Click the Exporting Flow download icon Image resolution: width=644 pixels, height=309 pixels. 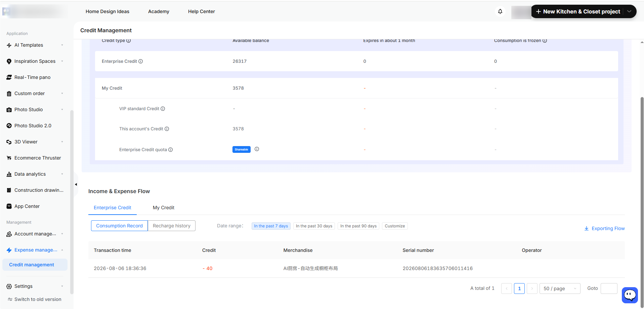(587, 228)
